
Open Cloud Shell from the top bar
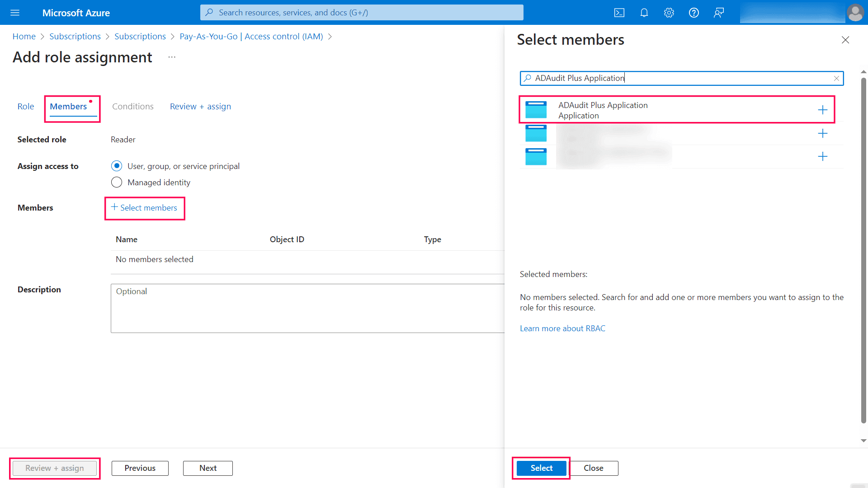point(619,12)
